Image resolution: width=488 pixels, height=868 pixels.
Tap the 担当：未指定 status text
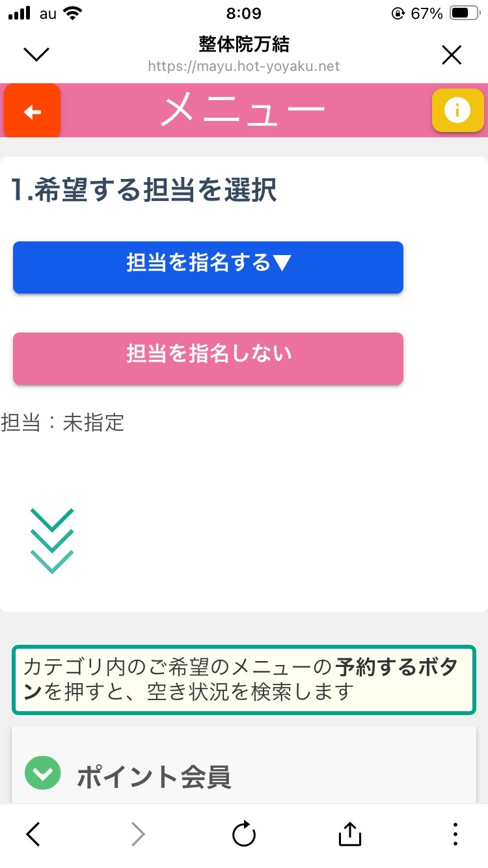(x=62, y=423)
